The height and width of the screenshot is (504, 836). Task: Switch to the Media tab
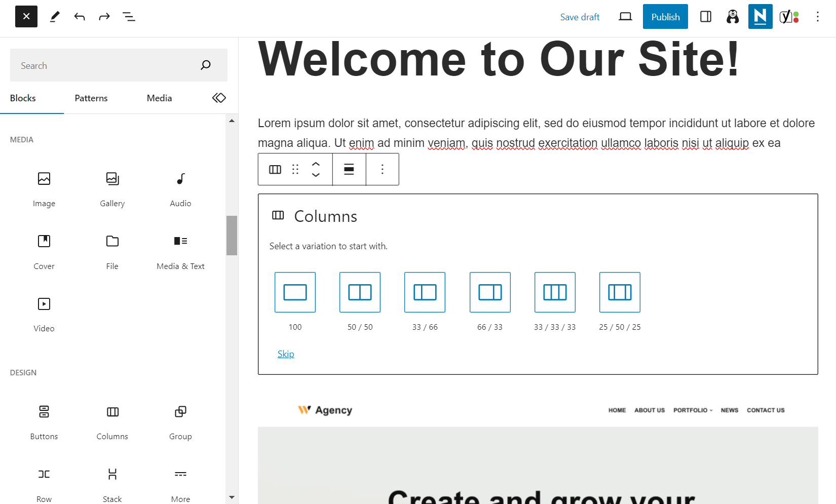(x=159, y=98)
